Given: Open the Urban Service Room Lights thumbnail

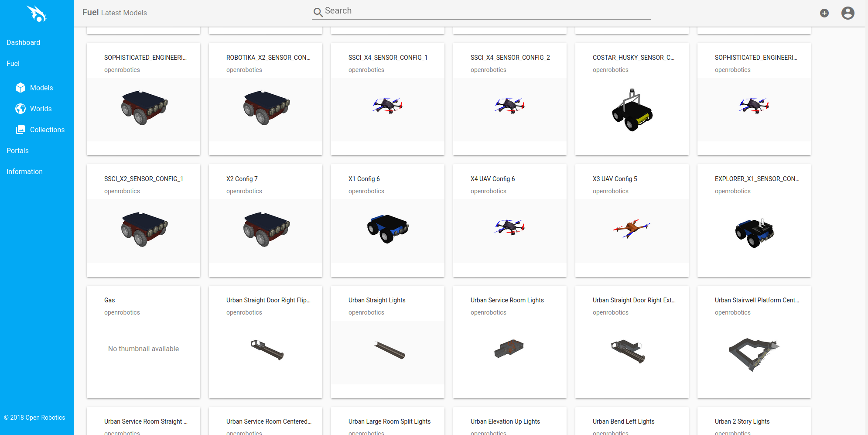Looking at the screenshot, I should point(509,348).
